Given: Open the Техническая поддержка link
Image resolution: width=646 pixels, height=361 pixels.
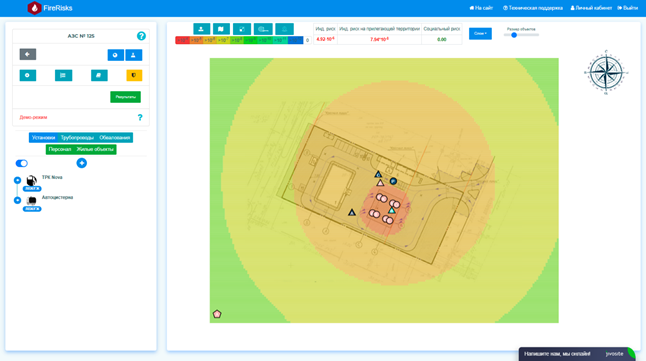Looking at the screenshot, I should [533, 8].
